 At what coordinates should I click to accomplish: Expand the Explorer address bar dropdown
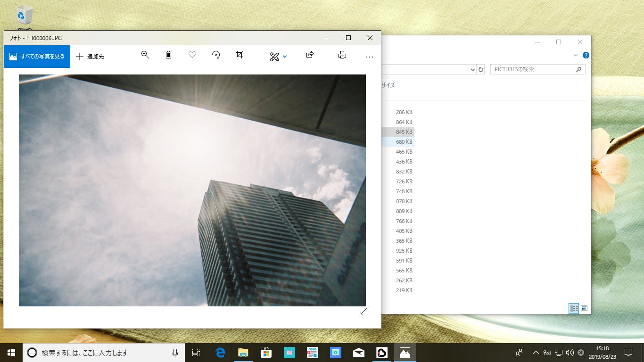[x=473, y=70]
